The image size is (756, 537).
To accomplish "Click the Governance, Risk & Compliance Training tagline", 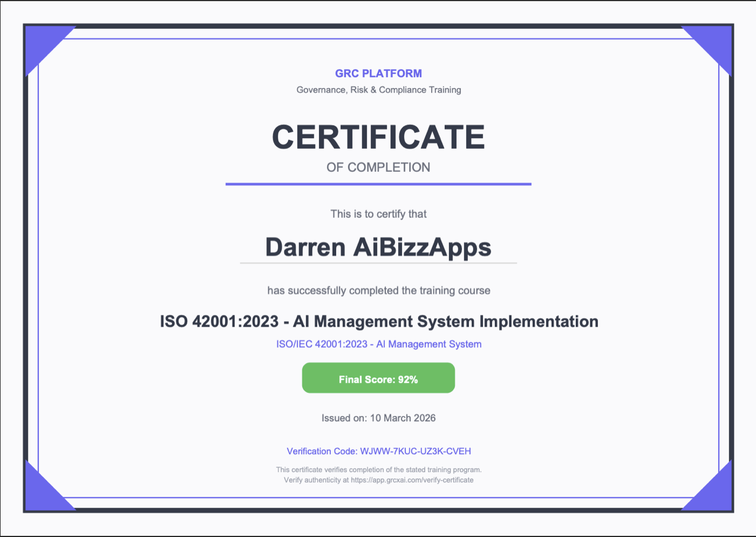I will click(378, 89).
